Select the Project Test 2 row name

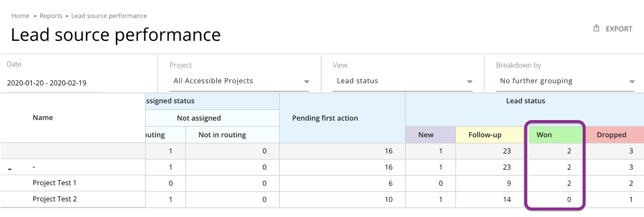pyautogui.click(x=55, y=199)
